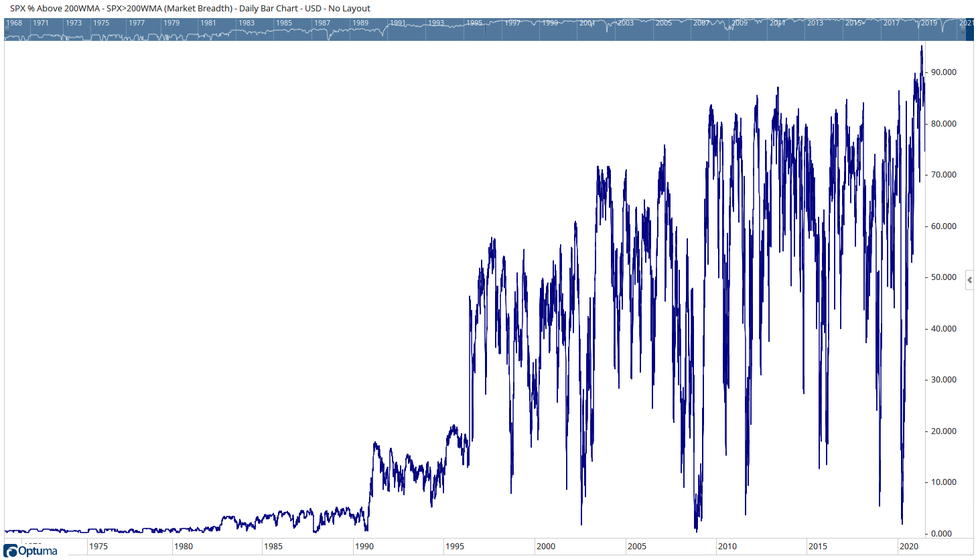Select 2010 on the bottom date axis

coord(727,547)
